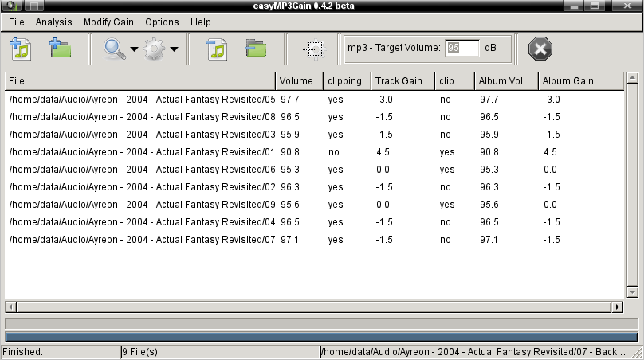Click vertical scrollbar down arrow
The image size is (644, 360).
coord(633,292)
